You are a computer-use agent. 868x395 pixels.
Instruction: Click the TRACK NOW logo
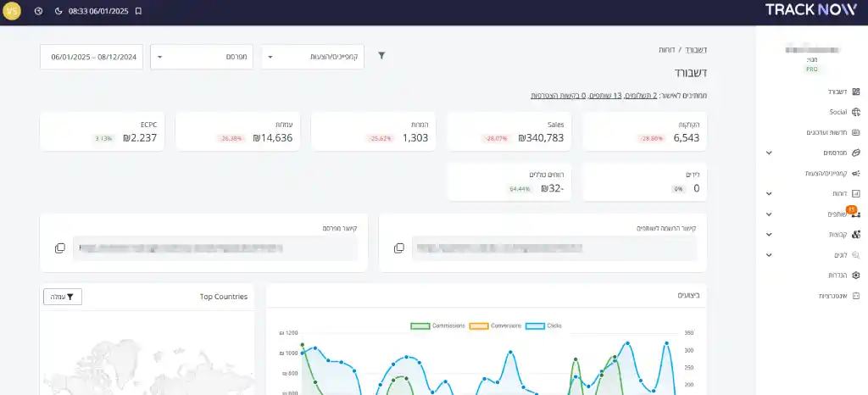811,9
